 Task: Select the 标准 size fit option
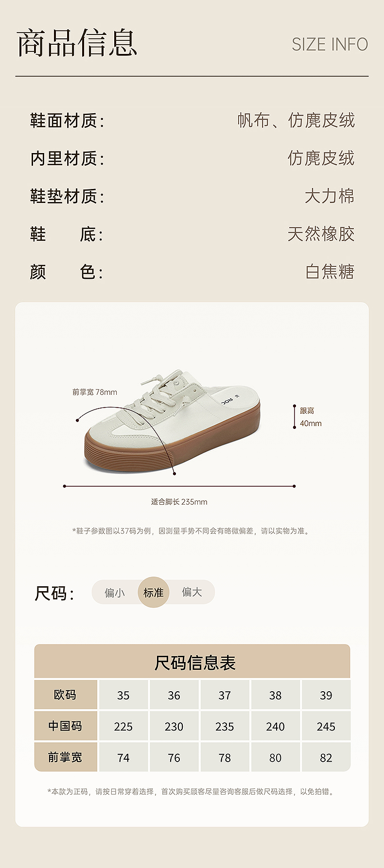click(154, 592)
